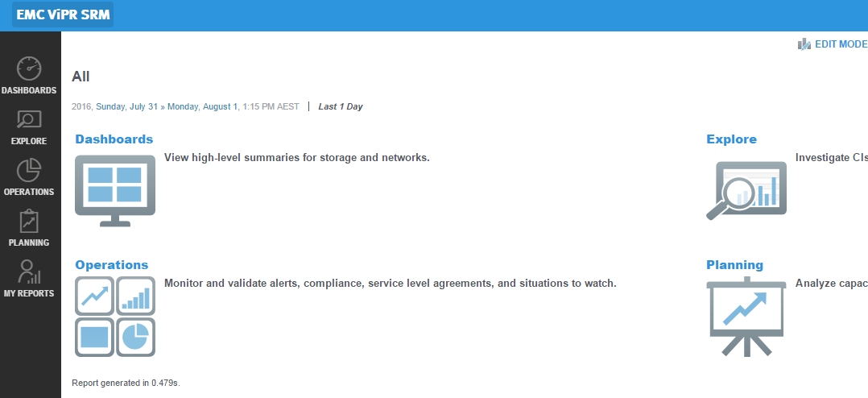Image resolution: width=868 pixels, height=398 pixels.
Task: Click the Explore magnifying glass chart icon
Action: (x=746, y=190)
